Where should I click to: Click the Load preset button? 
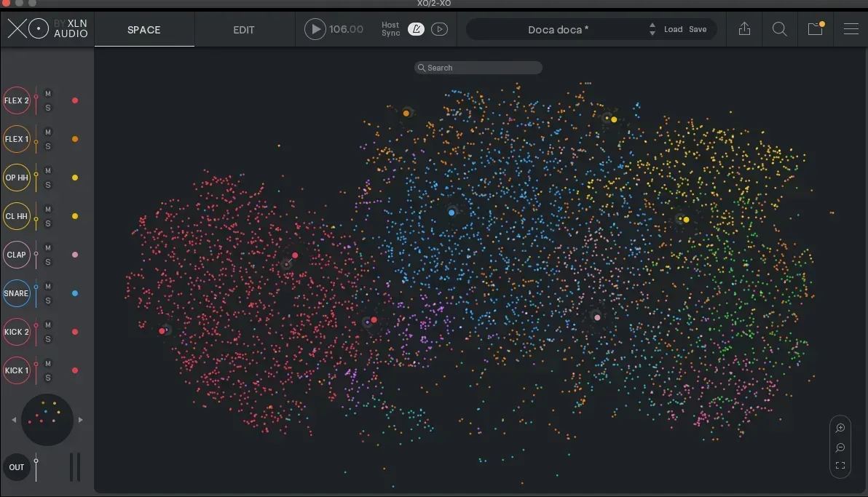click(673, 29)
